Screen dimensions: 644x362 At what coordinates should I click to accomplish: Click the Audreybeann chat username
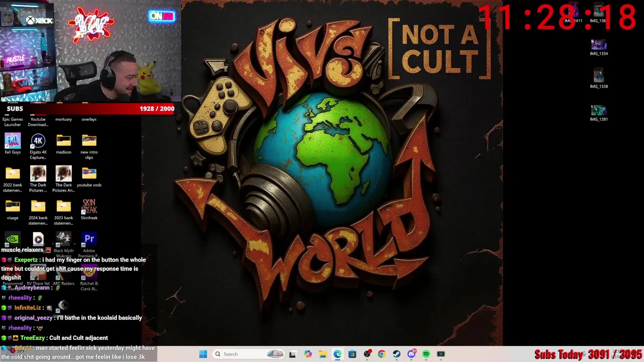click(32, 288)
